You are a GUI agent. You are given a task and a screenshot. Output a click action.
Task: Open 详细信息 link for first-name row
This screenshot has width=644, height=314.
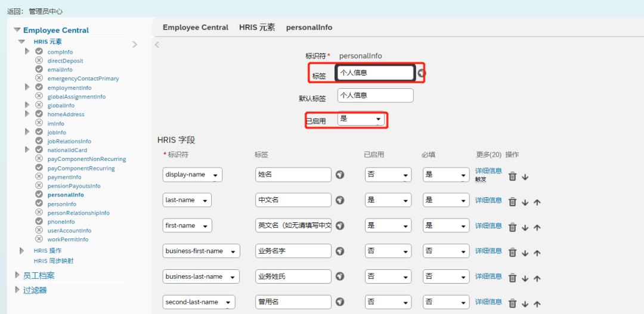click(488, 226)
